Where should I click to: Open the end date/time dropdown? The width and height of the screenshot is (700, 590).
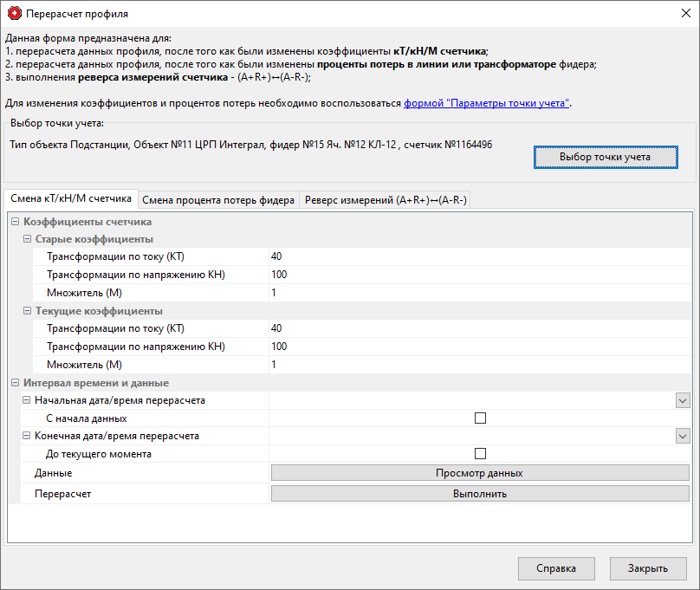point(683,436)
